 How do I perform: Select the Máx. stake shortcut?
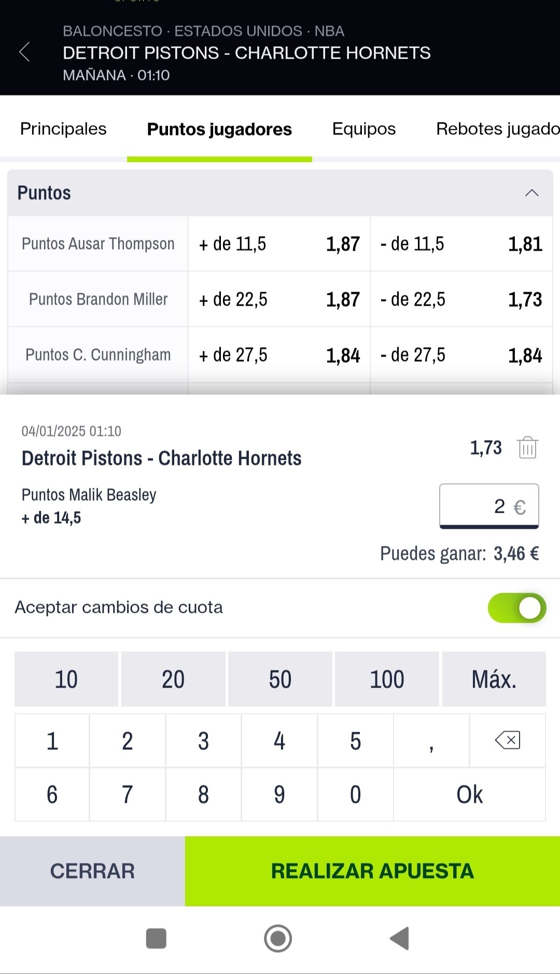click(x=494, y=679)
